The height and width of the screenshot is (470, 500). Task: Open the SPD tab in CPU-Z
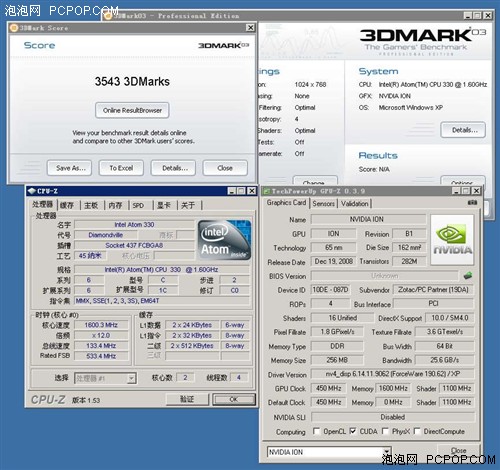(138, 205)
